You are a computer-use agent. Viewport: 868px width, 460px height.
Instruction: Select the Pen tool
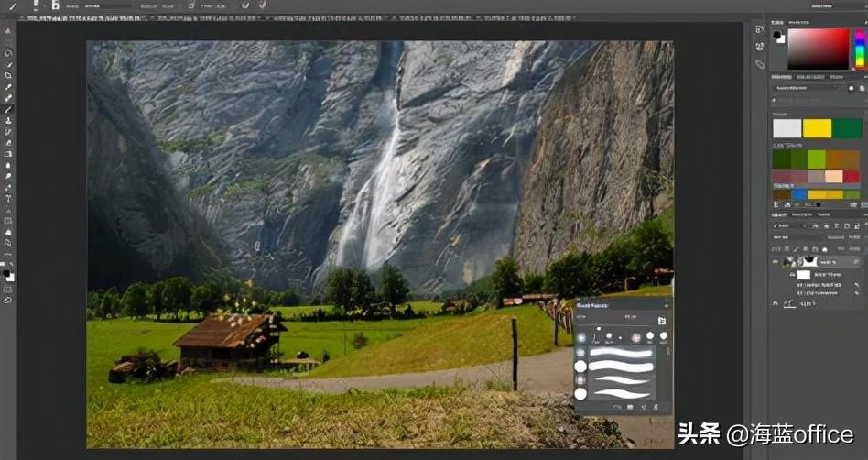point(7,187)
